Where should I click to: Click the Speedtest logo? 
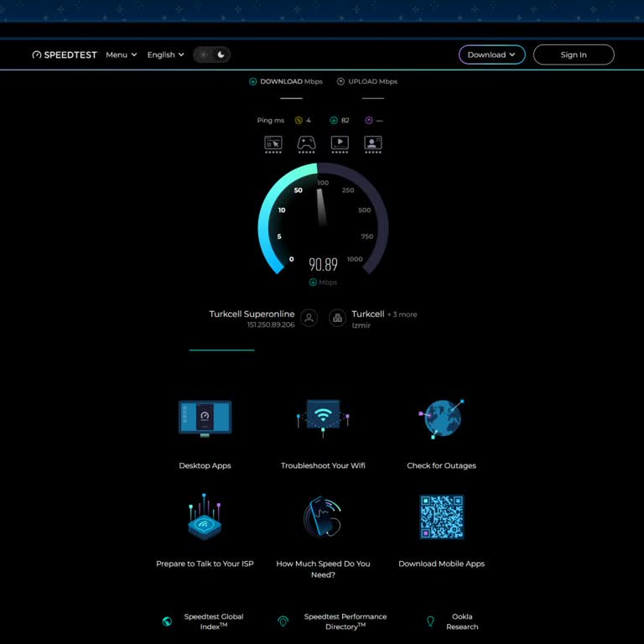[x=65, y=55]
